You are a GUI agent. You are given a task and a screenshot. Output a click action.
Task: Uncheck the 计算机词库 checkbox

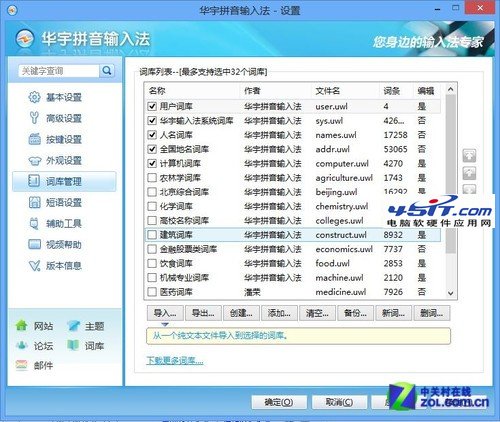[x=152, y=163]
